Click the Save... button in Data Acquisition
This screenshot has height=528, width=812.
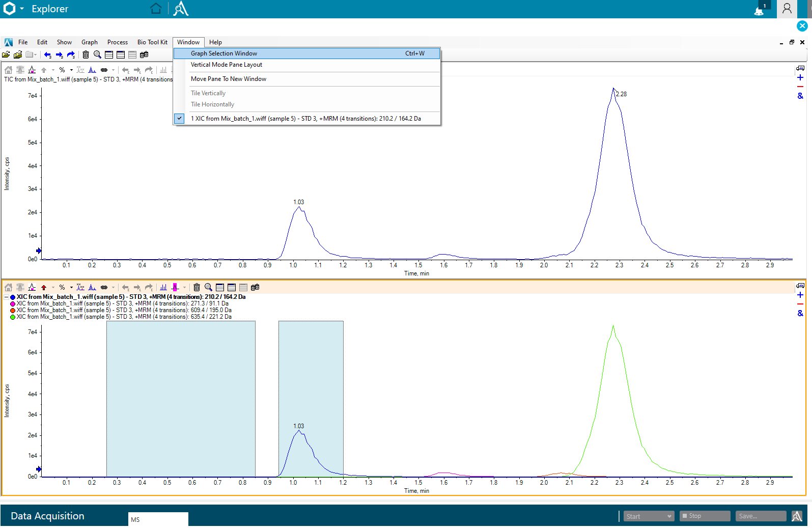[761, 516]
